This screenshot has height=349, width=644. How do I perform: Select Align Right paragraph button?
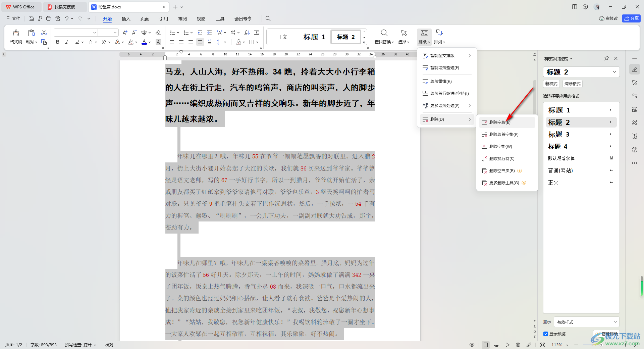191,42
